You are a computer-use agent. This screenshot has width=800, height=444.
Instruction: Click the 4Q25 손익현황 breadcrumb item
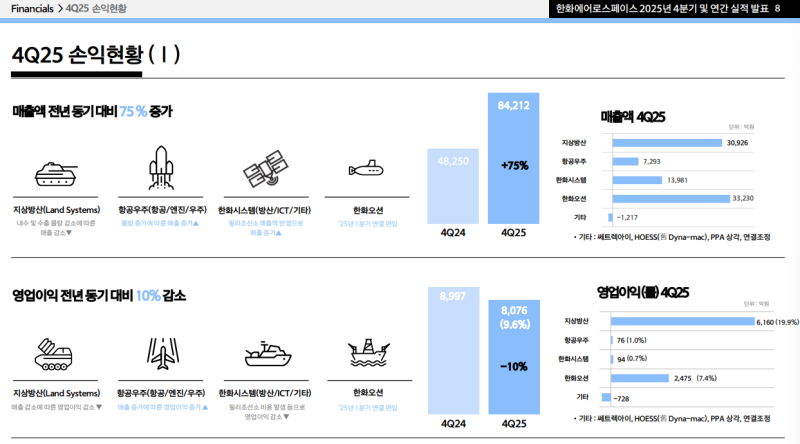99,8
